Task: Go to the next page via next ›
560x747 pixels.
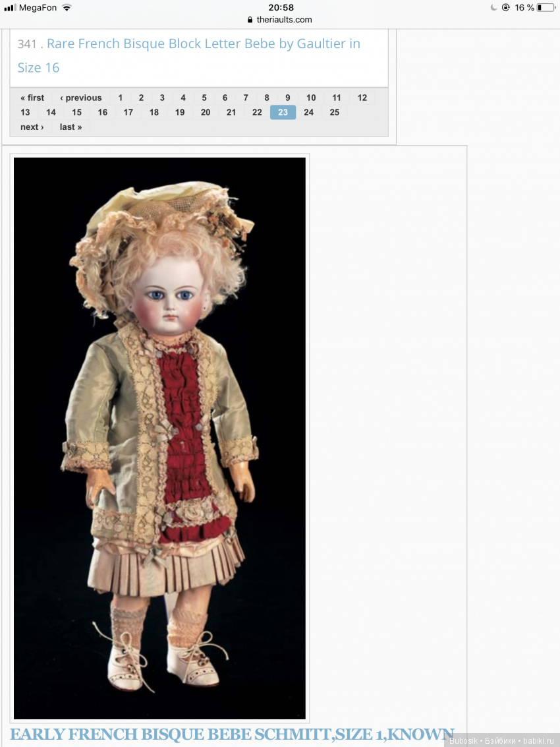Action: 32,127
